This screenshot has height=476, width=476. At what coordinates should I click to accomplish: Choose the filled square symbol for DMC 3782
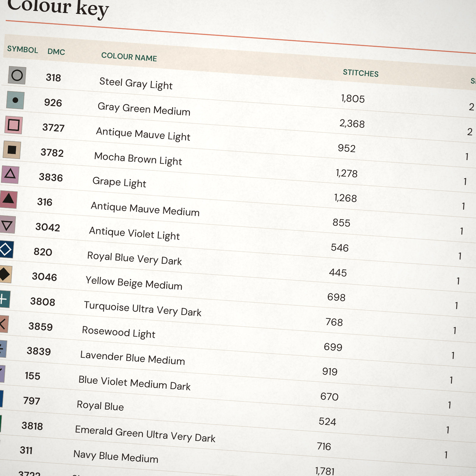tap(12, 150)
